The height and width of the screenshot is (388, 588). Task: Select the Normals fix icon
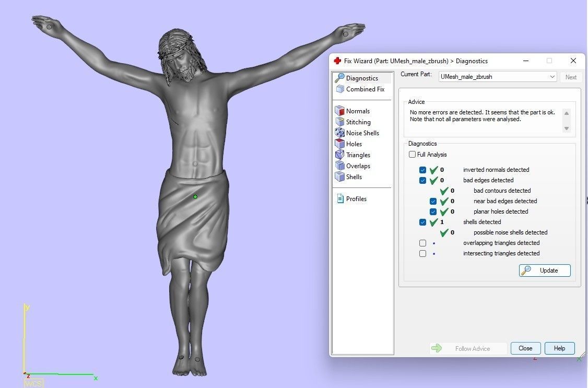click(339, 111)
